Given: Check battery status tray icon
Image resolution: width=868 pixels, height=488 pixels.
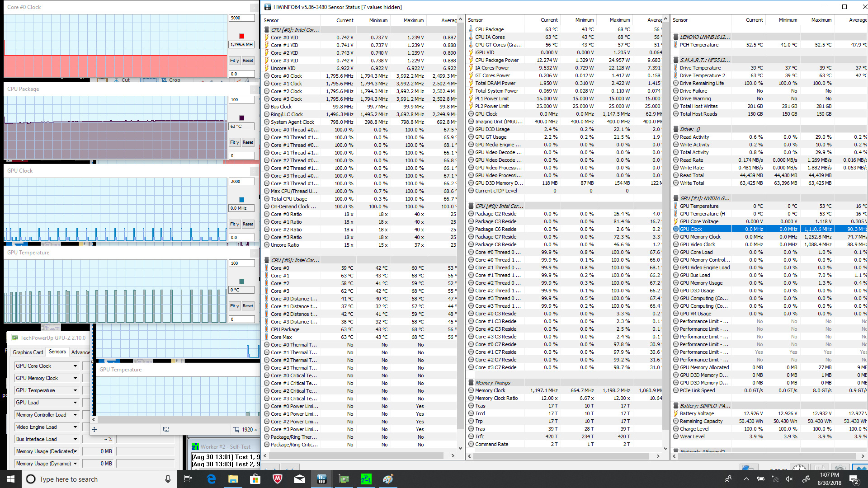Looking at the screenshot, I should point(761,479).
